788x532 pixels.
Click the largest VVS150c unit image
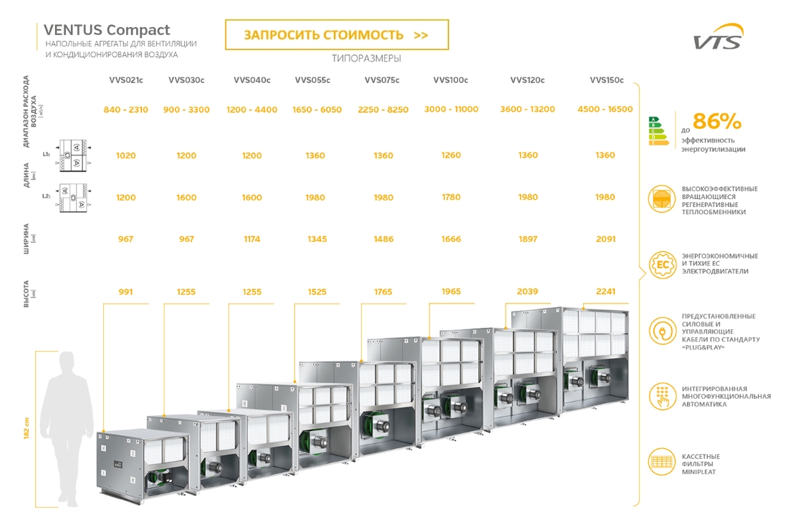[595, 362]
